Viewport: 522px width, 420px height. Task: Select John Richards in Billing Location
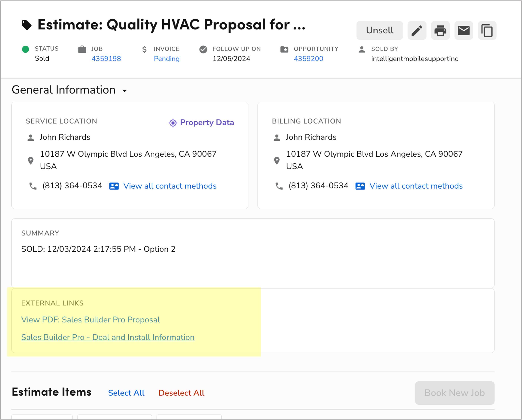(x=311, y=137)
